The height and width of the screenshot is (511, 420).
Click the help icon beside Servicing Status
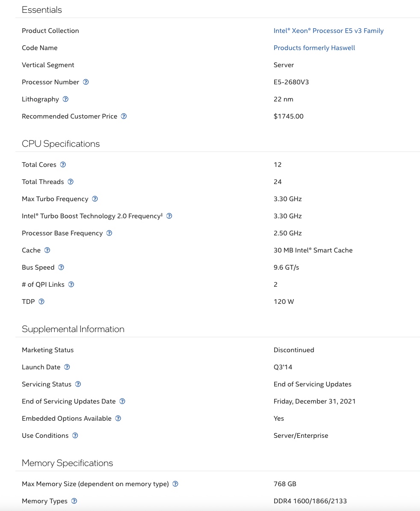click(78, 384)
